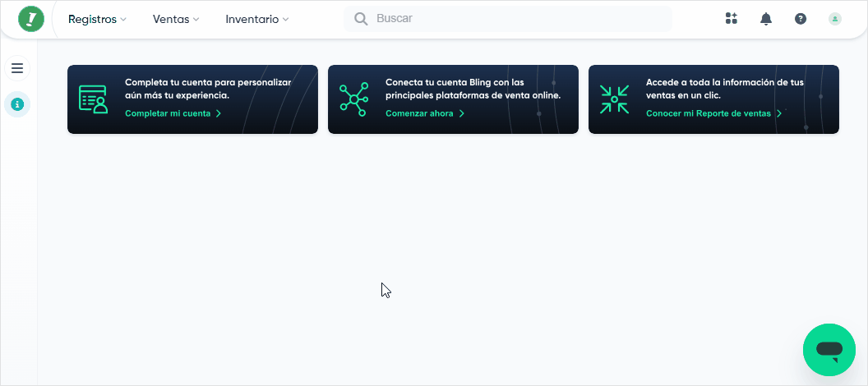
Task: Click the teal info icon in sidebar
Action: coord(17,104)
